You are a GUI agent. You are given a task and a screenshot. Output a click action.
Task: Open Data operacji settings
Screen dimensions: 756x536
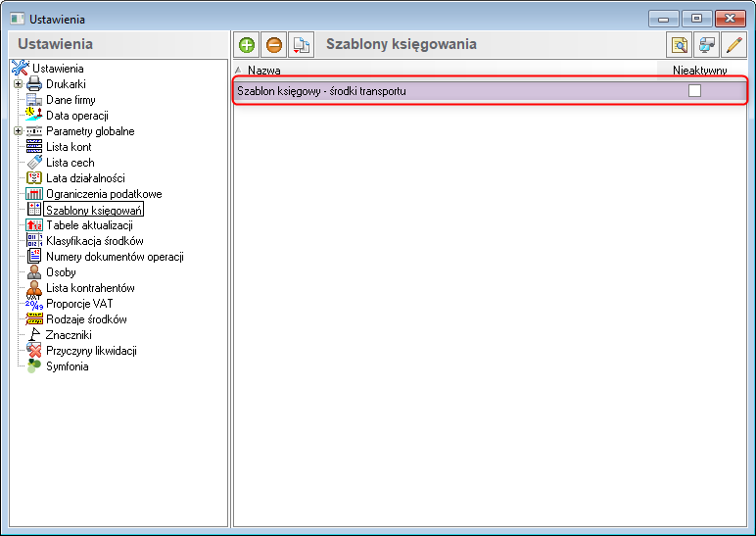pos(77,116)
